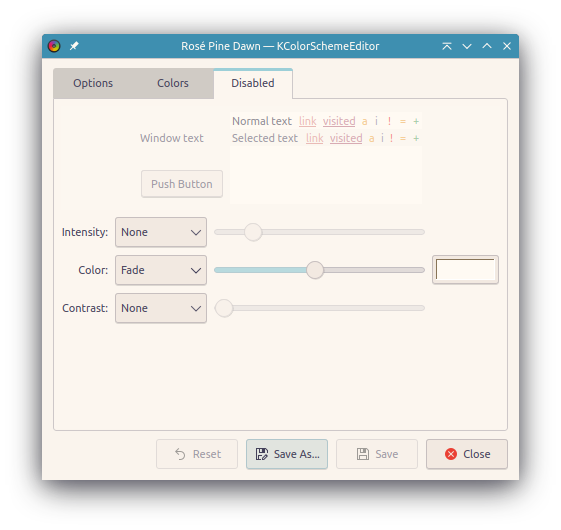Switch to the Colors tab
The height and width of the screenshot is (530, 561).
(x=173, y=83)
